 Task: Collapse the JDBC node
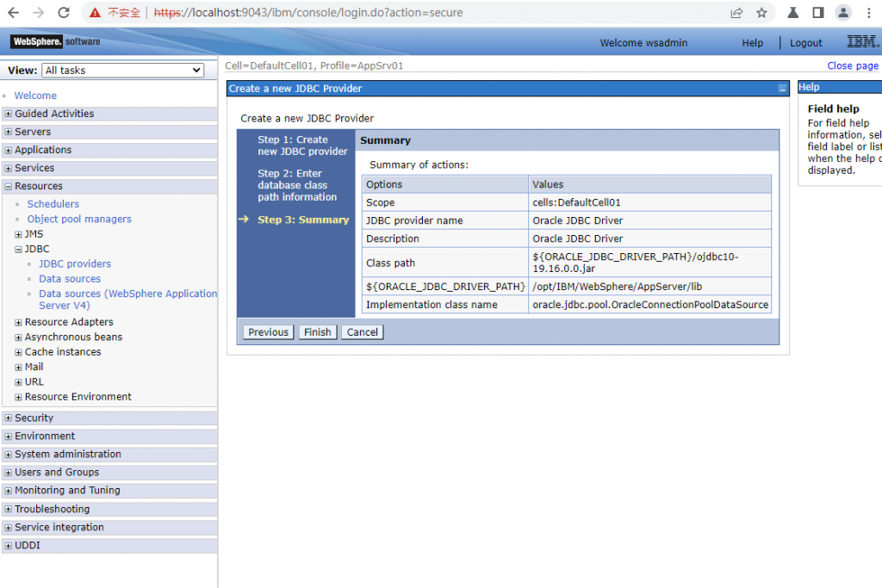click(x=19, y=249)
